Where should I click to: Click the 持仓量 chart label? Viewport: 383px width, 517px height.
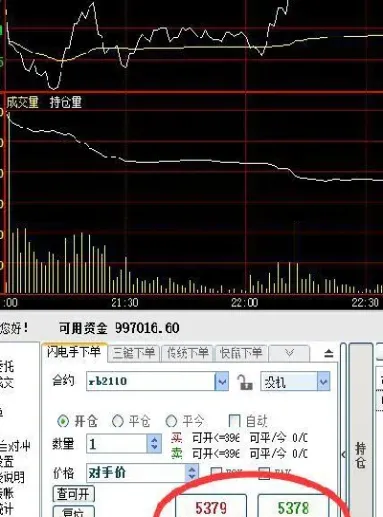pyautogui.click(x=66, y=102)
